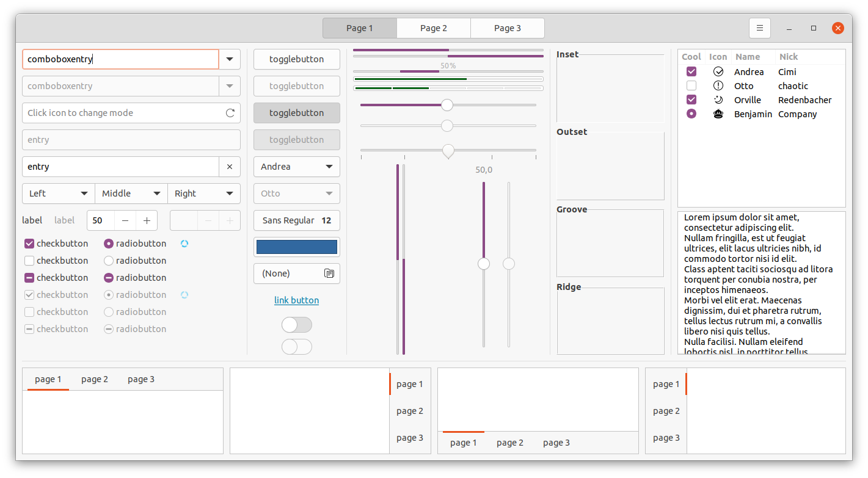Select page 3 in right-tabbed notebook
868x478 pixels.
tap(410, 438)
